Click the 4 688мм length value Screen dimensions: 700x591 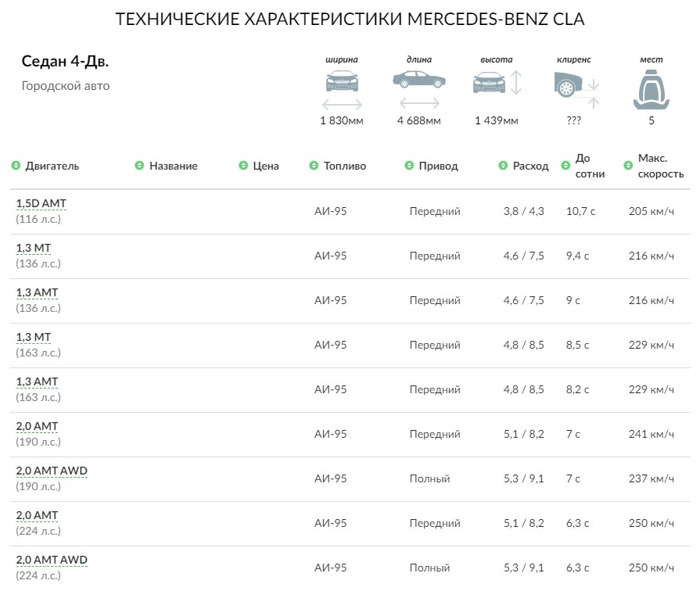(x=419, y=120)
